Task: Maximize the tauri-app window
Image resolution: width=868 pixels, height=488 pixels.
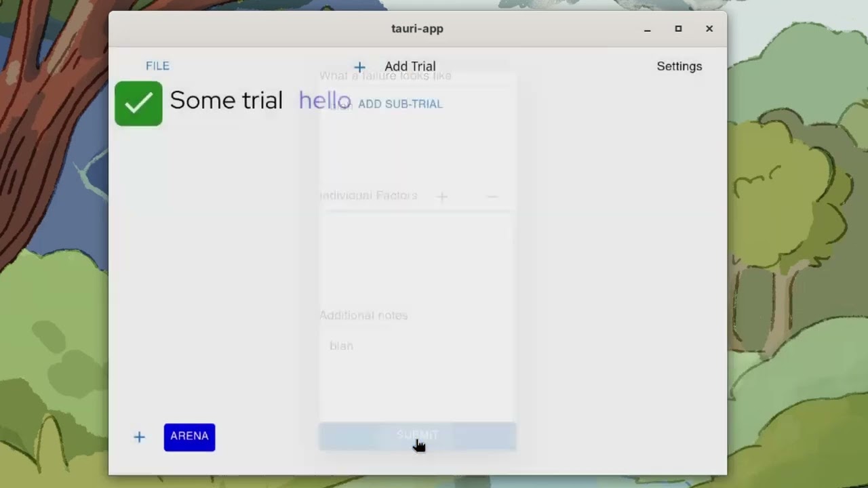Action: coord(678,28)
